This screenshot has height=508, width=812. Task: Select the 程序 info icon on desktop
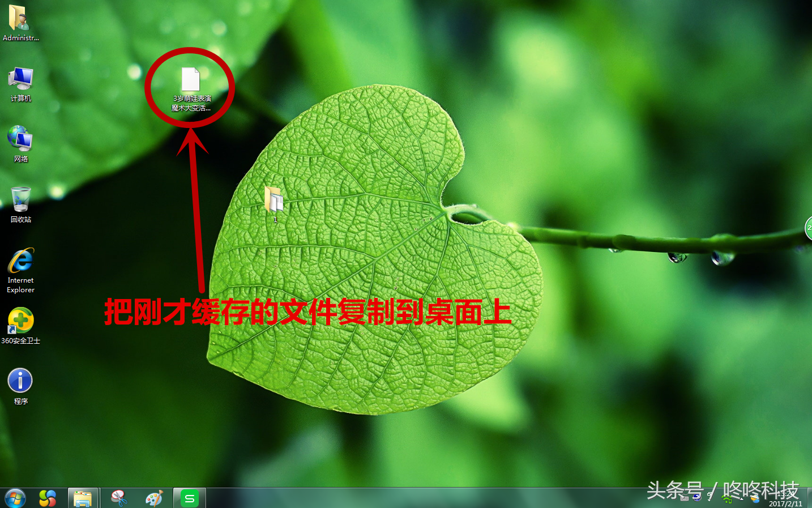20,387
